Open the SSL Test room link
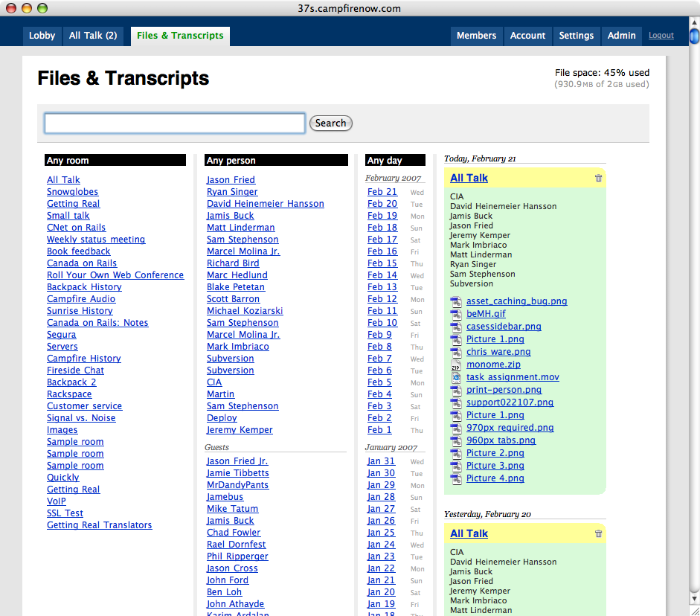The height and width of the screenshot is (616, 700). pos(65,513)
